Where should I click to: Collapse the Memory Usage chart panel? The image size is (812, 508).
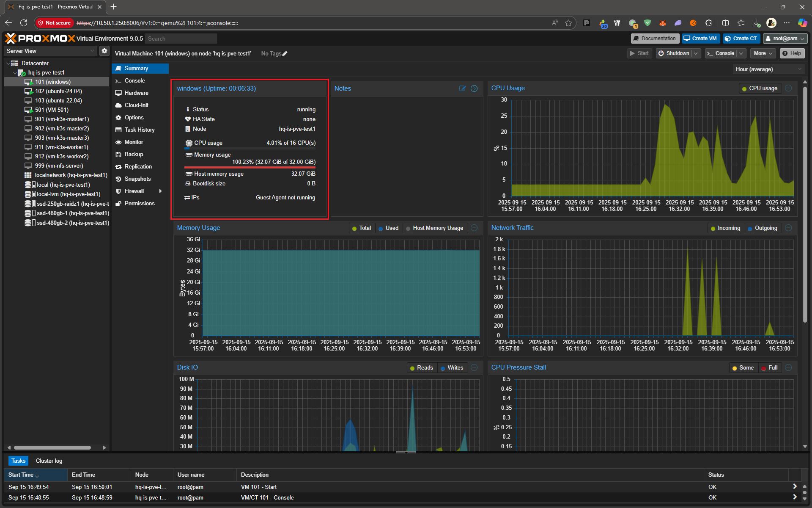point(474,228)
